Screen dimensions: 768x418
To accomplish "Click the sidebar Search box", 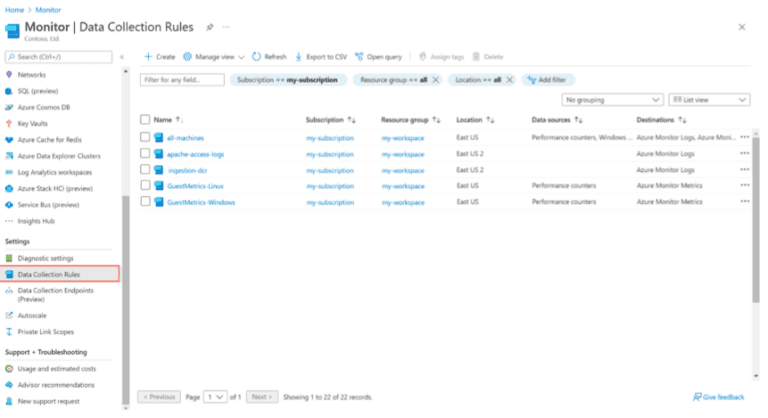I will click(x=59, y=57).
